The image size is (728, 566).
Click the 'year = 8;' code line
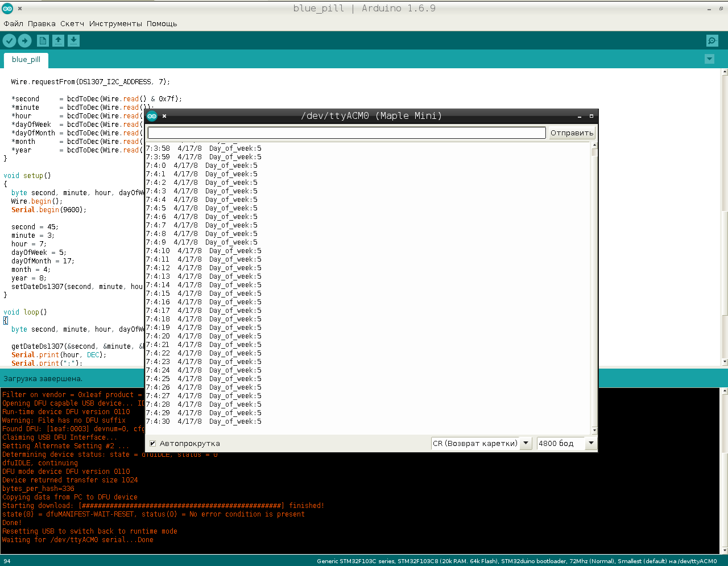[x=29, y=278]
